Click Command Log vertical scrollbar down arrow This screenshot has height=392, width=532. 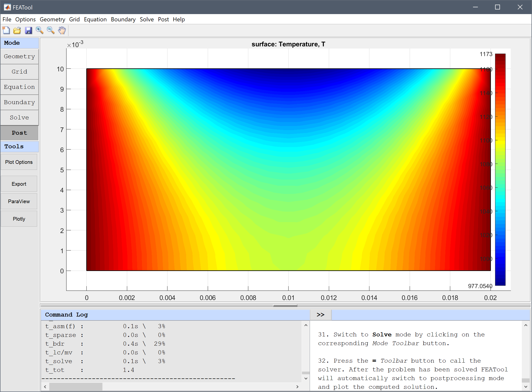coord(306,378)
